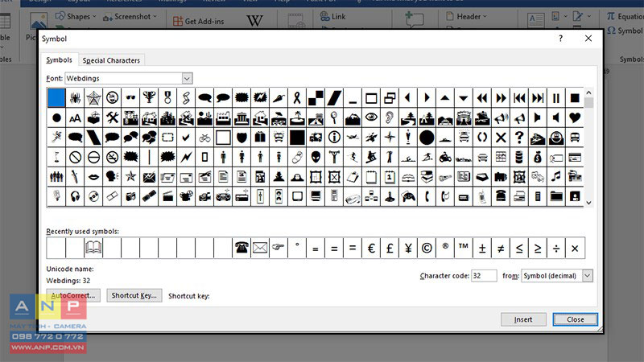The height and width of the screenshot is (362, 644).
Task: Choose the ear symbol
Action: [x=390, y=117]
